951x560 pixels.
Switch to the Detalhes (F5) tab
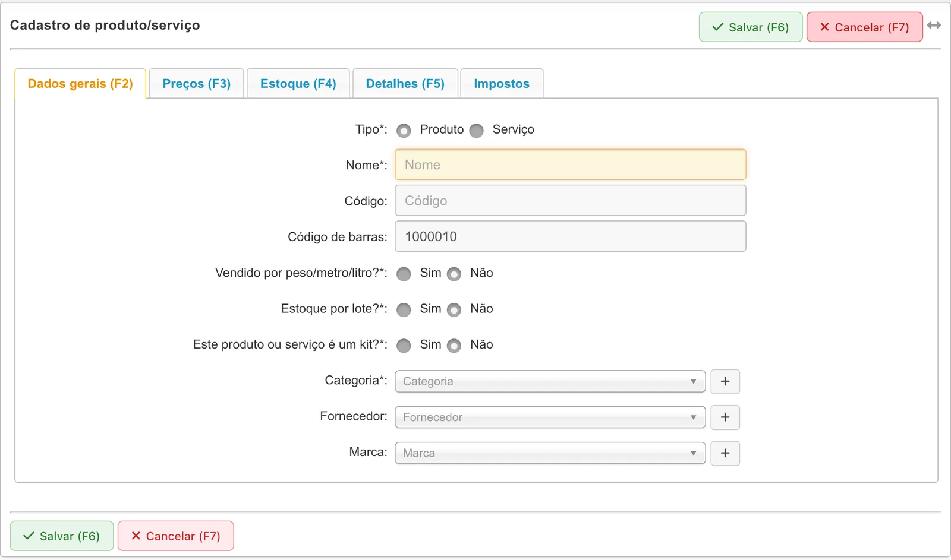click(x=405, y=84)
